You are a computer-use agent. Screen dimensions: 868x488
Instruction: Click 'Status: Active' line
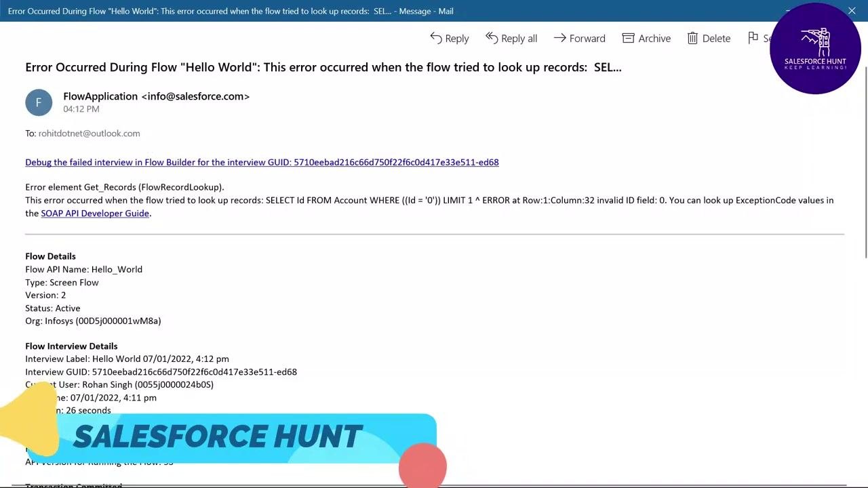pos(53,308)
